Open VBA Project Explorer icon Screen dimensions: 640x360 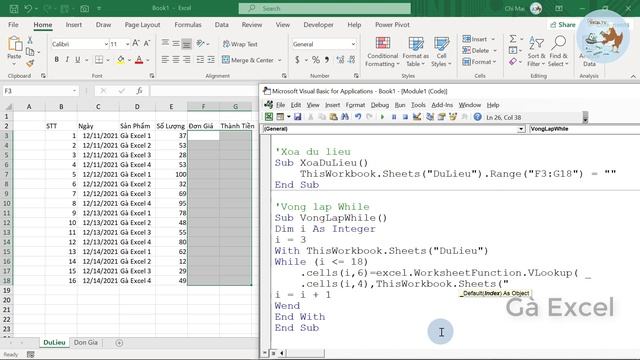(430, 117)
